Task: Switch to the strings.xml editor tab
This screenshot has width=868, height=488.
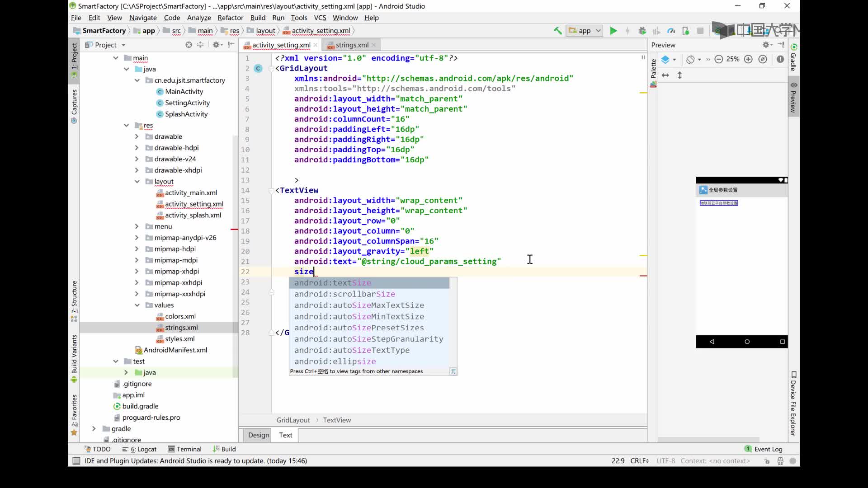Action: pos(352,45)
